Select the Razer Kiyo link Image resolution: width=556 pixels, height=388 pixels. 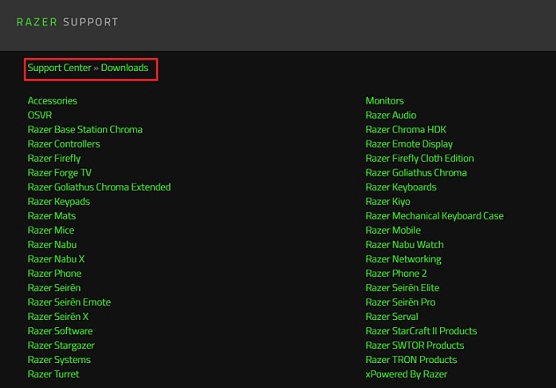[x=388, y=202]
